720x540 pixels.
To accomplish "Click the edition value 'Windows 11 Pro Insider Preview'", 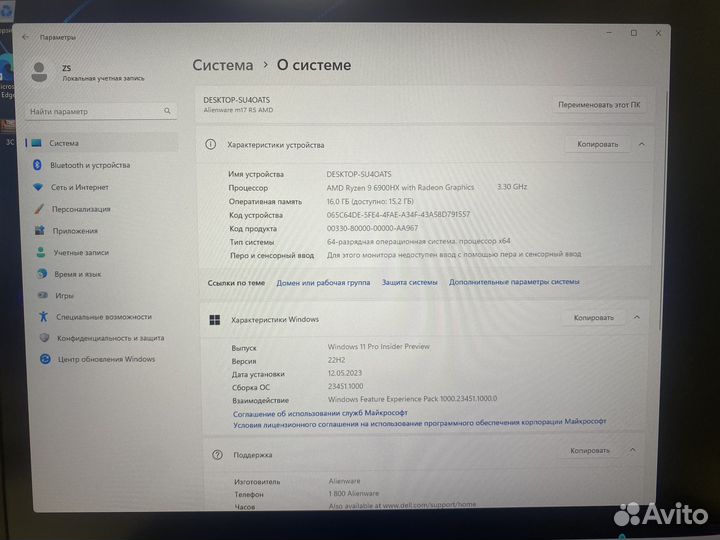I will (379, 346).
